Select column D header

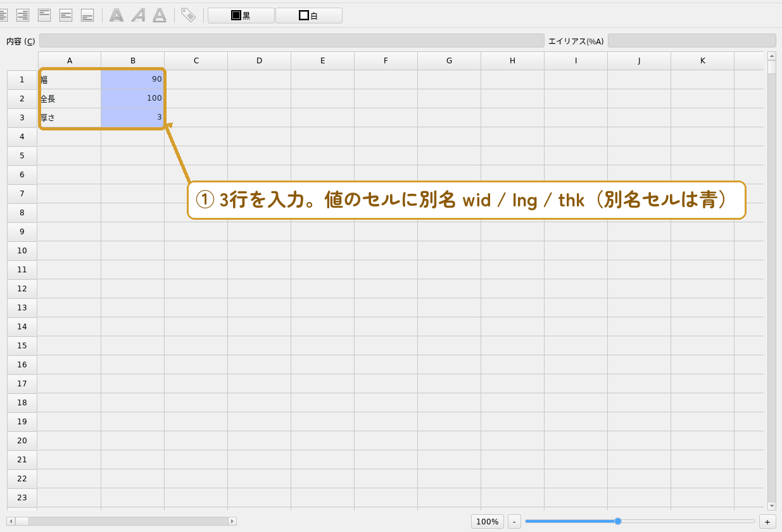260,61
